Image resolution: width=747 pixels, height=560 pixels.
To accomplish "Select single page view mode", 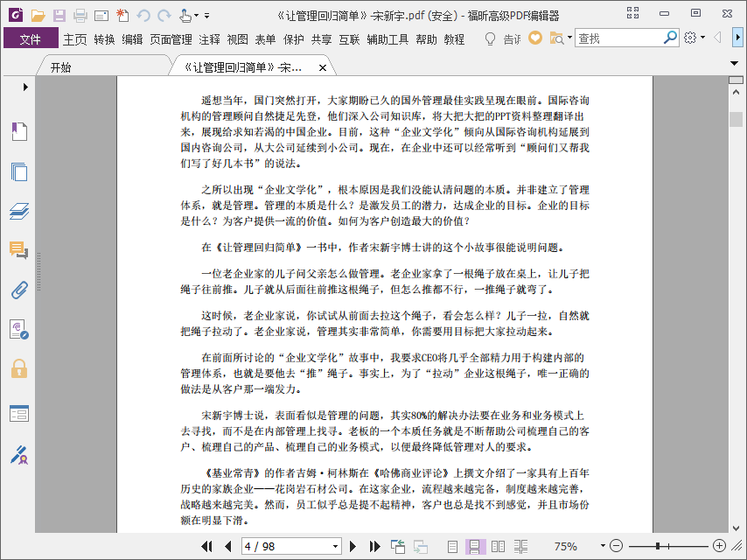I will click(452, 547).
